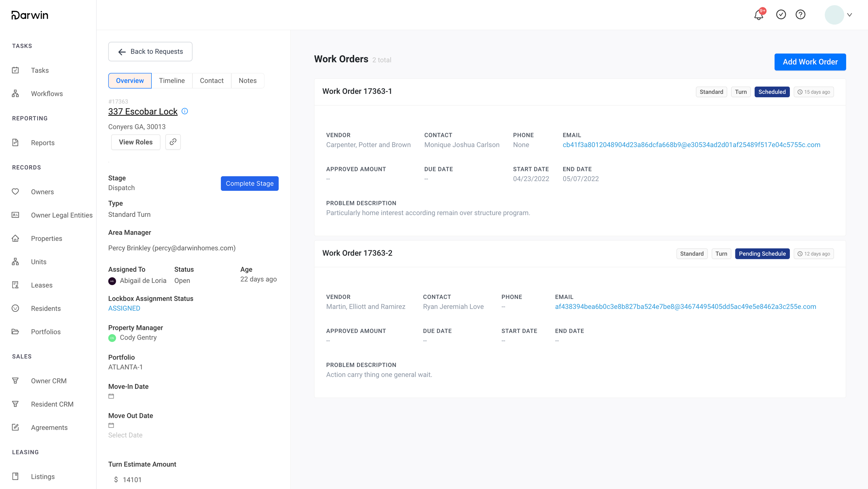Open the 337 Escobar Lock property link
Viewport: 868px width, 489px height.
coord(143,111)
